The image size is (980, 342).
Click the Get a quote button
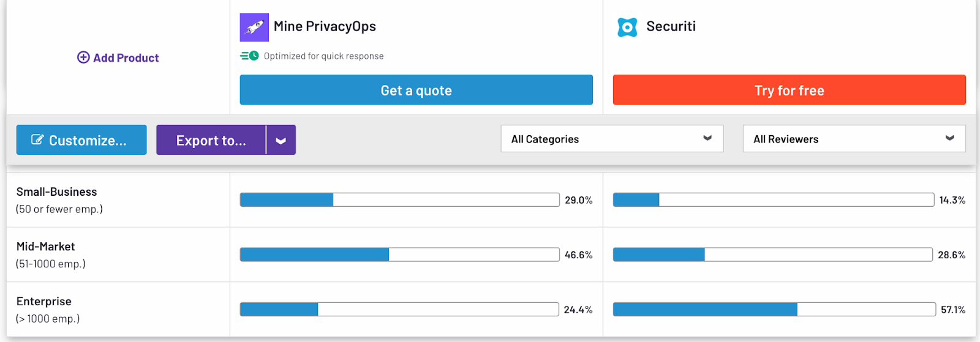pyautogui.click(x=417, y=90)
